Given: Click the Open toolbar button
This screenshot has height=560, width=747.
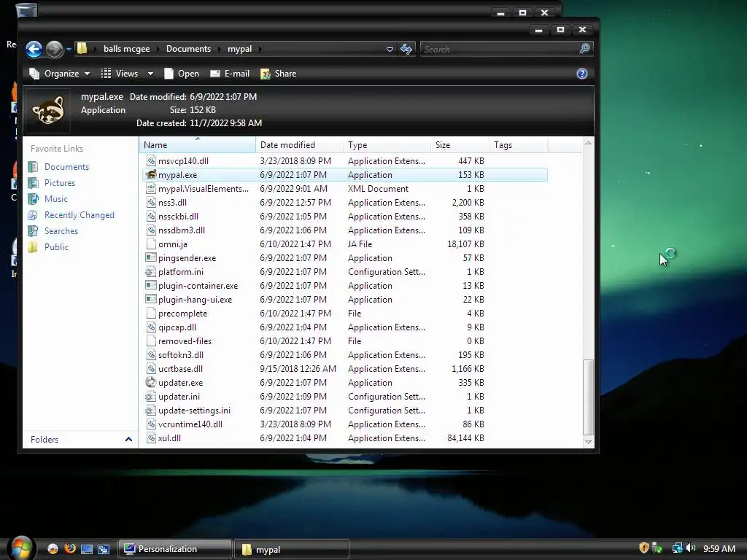Looking at the screenshot, I should coord(182,74).
